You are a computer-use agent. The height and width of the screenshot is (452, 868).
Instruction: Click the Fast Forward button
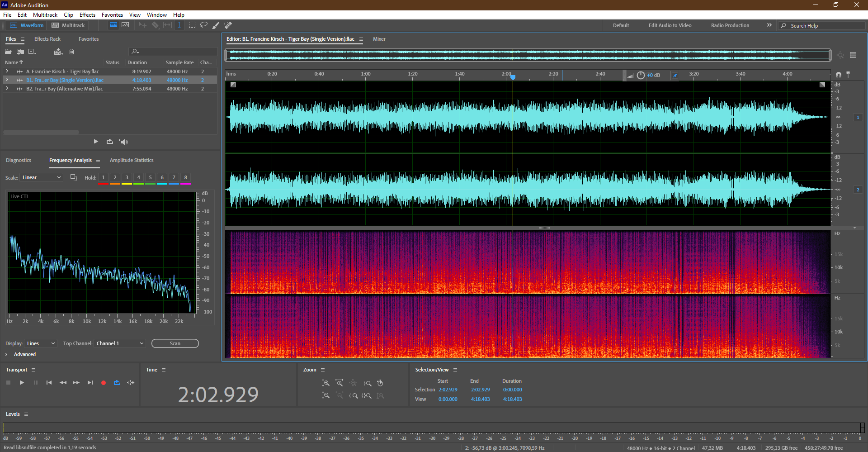[76, 383]
